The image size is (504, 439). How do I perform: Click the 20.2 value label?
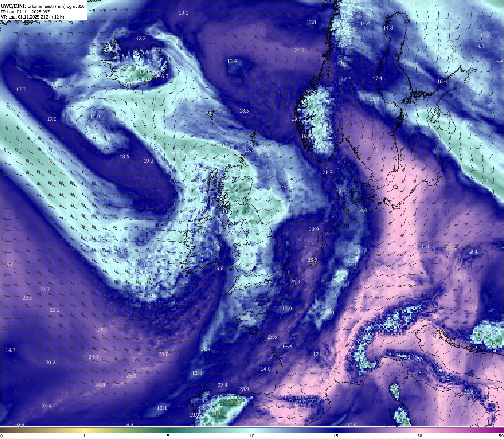pos(50,363)
